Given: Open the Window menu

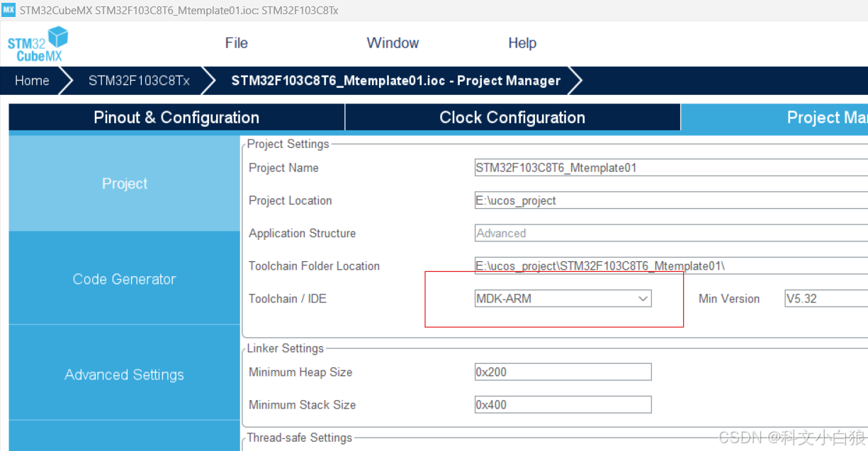Looking at the screenshot, I should [x=393, y=43].
